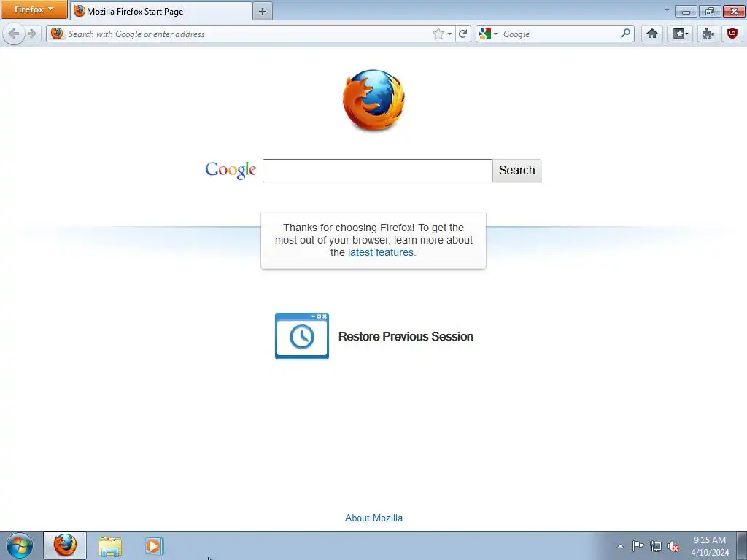Click the Search button
This screenshot has height=560, width=747.
pos(517,171)
